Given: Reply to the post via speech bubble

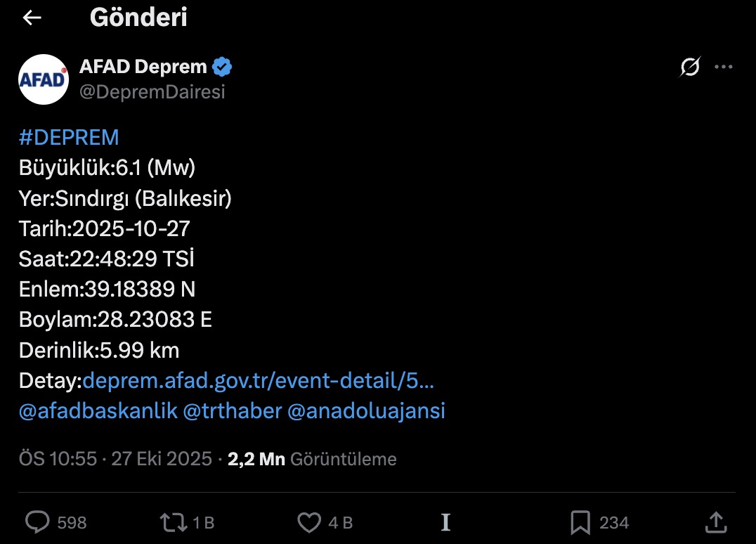Looking at the screenshot, I should pyautogui.click(x=37, y=522).
